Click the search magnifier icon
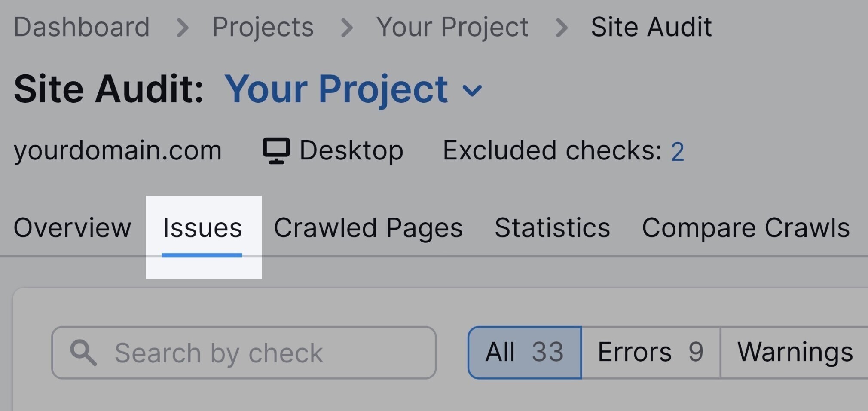Viewport: 868px width, 411px height. click(x=83, y=353)
